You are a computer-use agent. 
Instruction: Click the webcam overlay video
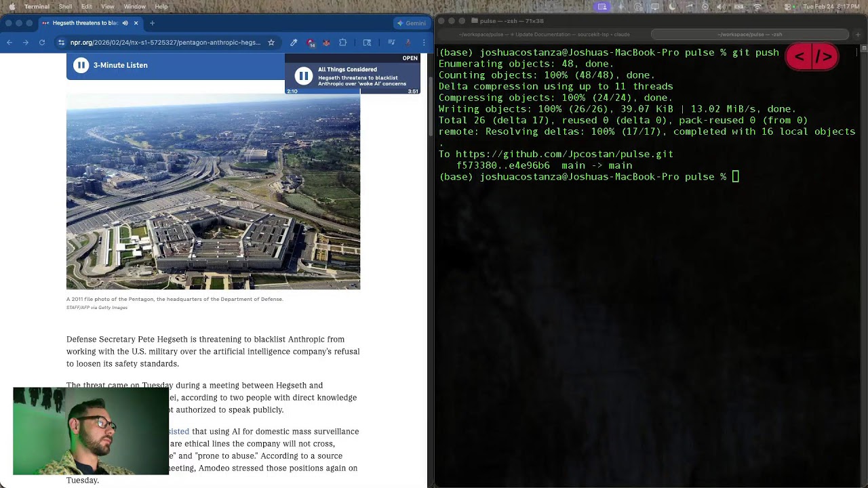(91, 431)
